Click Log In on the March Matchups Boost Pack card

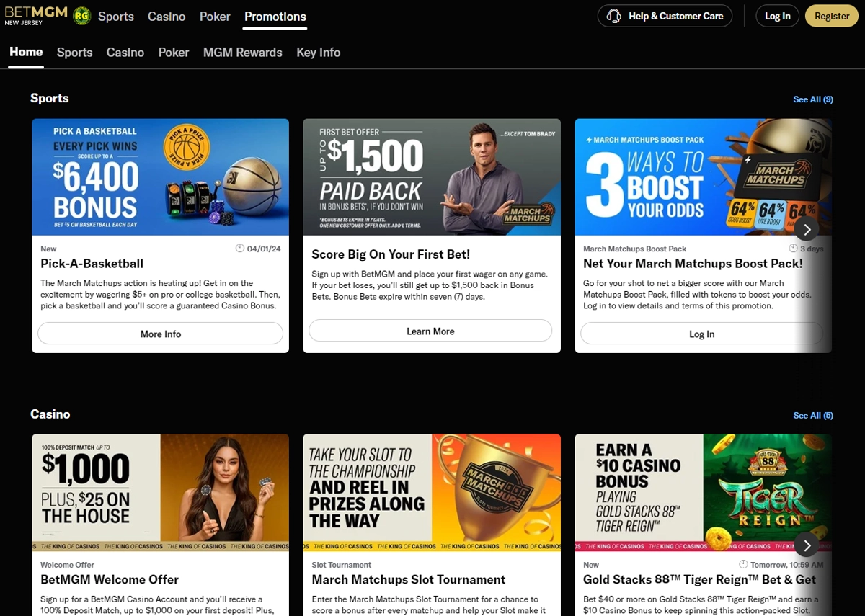[x=701, y=334]
